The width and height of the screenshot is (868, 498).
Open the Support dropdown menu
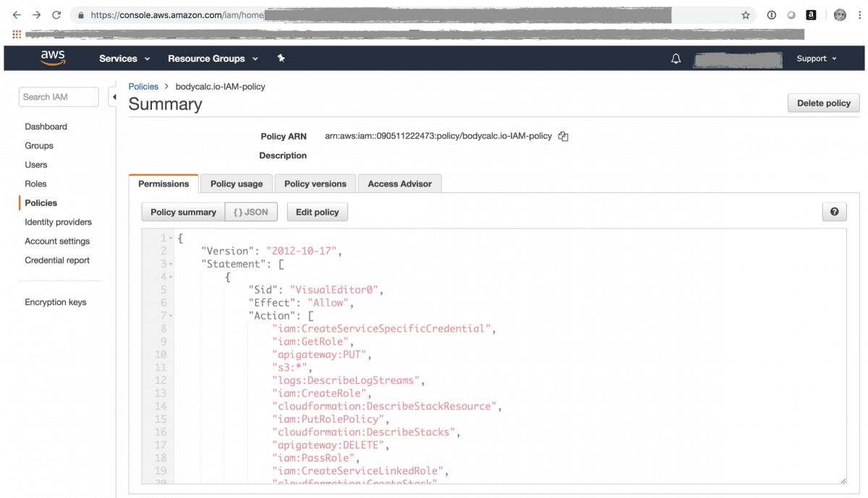click(x=816, y=59)
